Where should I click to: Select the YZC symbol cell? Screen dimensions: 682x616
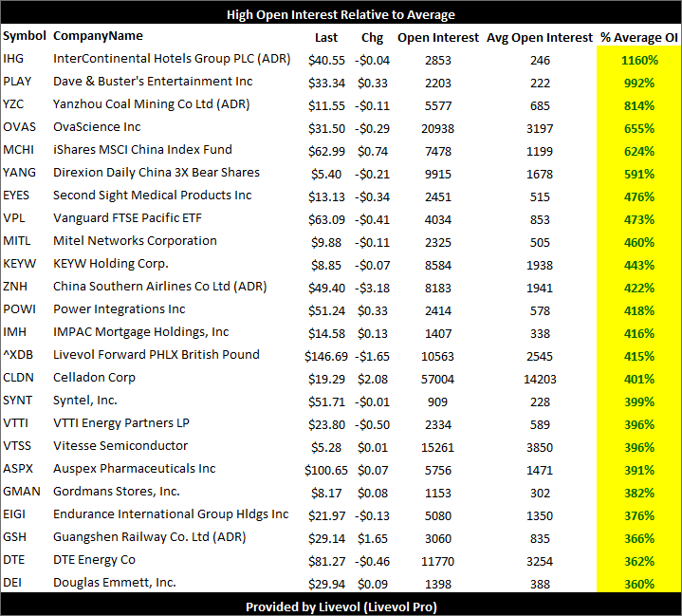click(13, 104)
